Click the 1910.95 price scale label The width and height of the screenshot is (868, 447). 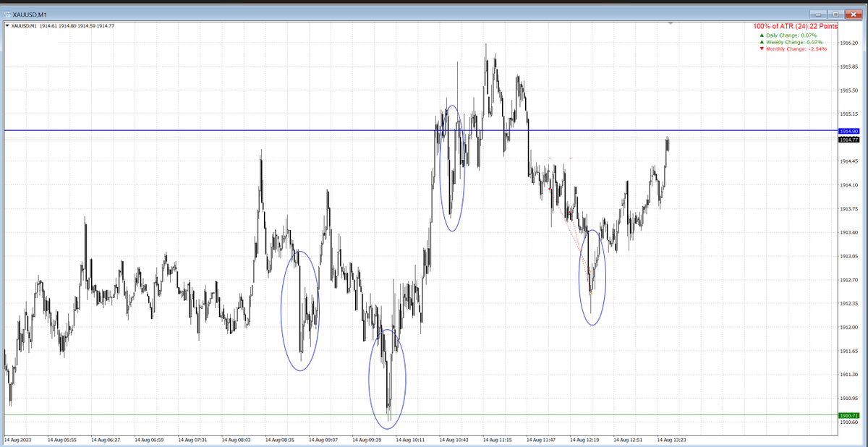click(849, 398)
